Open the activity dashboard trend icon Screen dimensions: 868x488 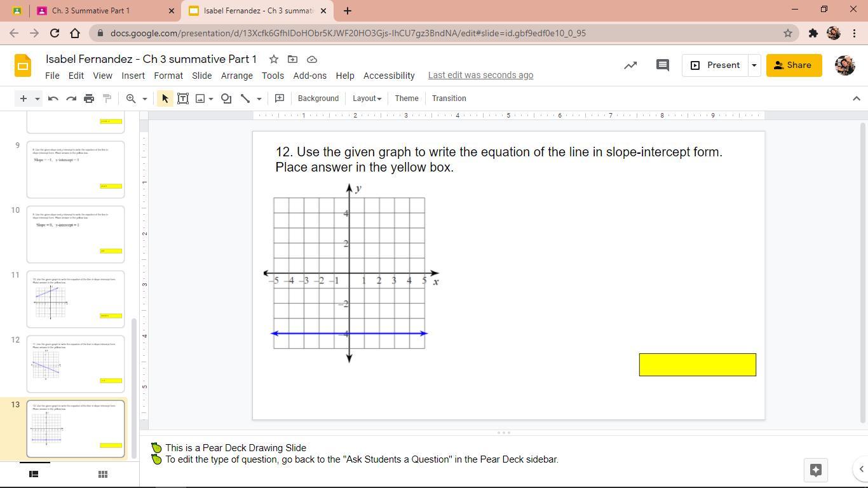coord(630,65)
